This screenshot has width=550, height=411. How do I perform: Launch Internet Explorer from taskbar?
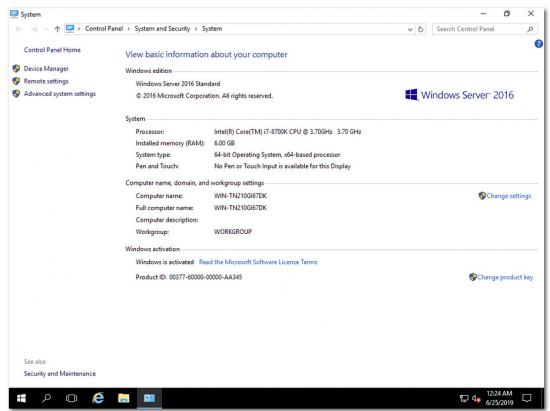(98, 398)
